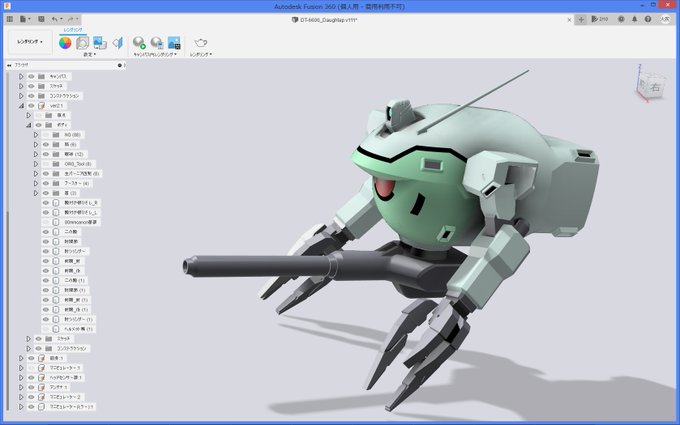Click the Capture Image icon
This screenshot has height=425, width=680.
[174, 42]
